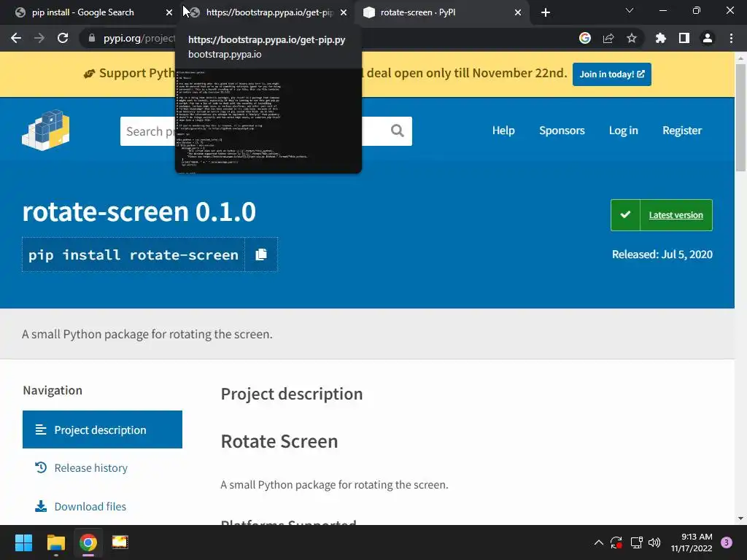Expand the tab search chevron
The image size is (747, 560).
point(630,10)
